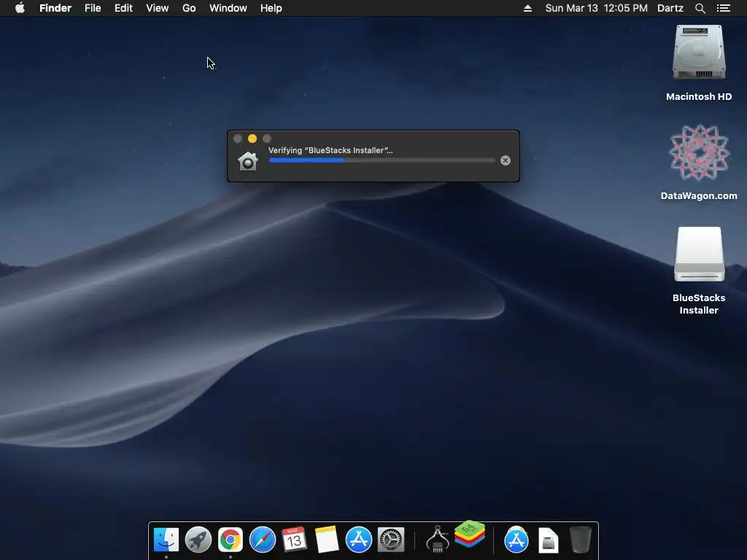Open the disk image document in Dock
The width and height of the screenshot is (747, 560).
pos(549,540)
